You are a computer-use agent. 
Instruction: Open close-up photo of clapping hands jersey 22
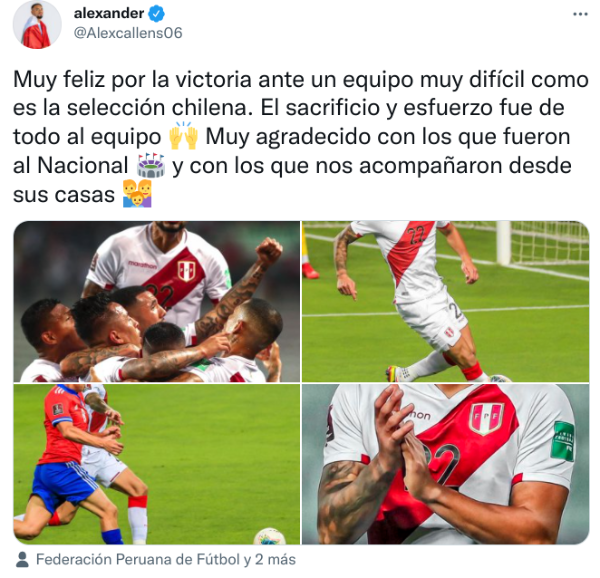(445, 464)
